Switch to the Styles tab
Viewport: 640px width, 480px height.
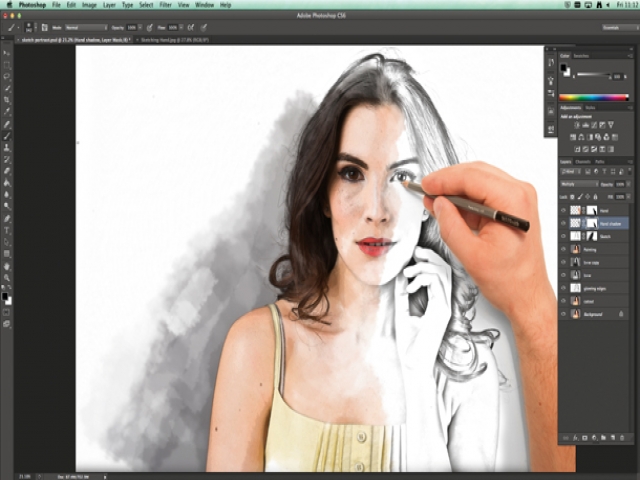pos(590,108)
